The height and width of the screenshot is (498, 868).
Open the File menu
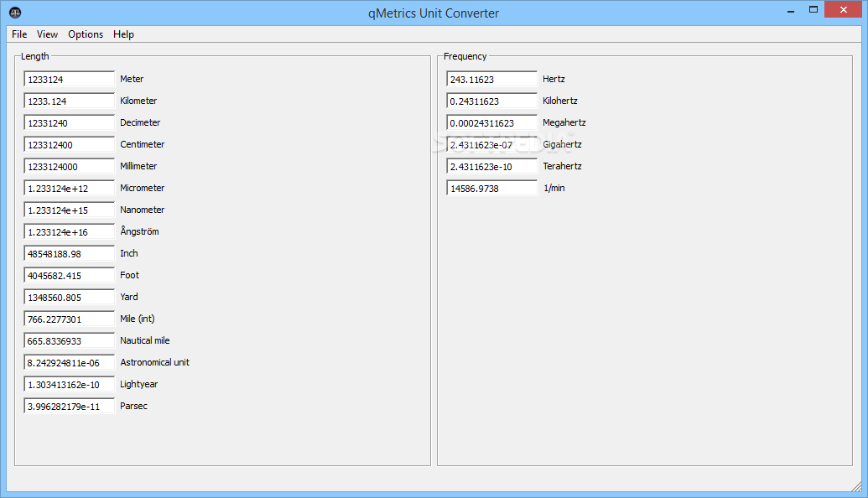pyautogui.click(x=19, y=34)
